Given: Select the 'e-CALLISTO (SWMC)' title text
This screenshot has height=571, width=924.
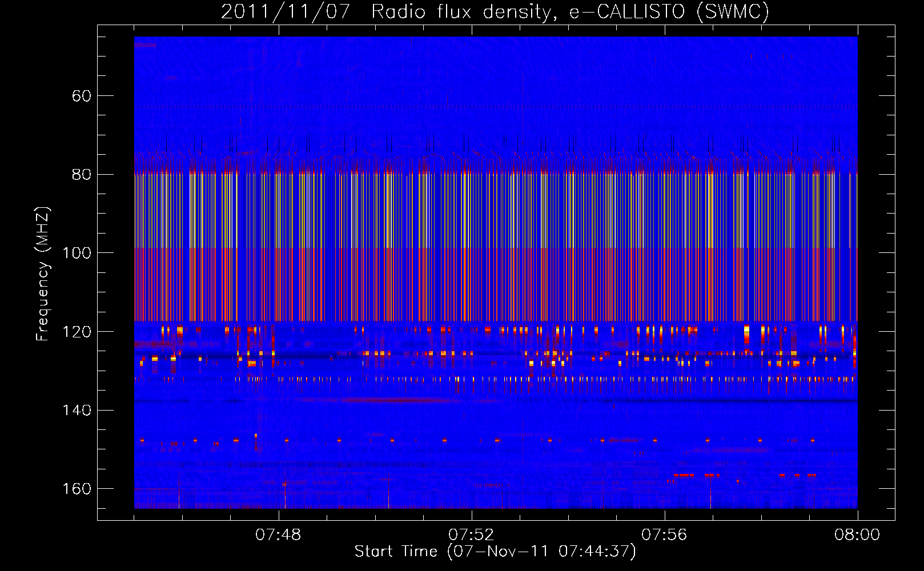Looking at the screenshot, I should click(x=669, y=11).
